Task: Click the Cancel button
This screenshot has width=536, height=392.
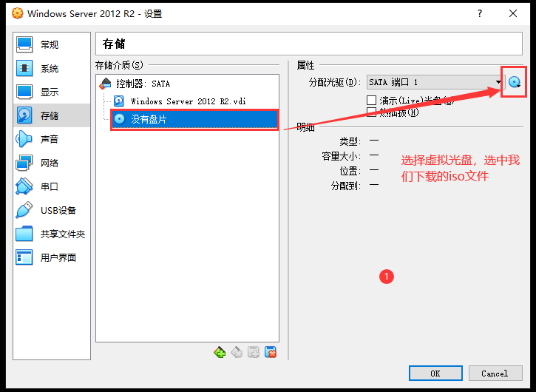Action: 495,374
